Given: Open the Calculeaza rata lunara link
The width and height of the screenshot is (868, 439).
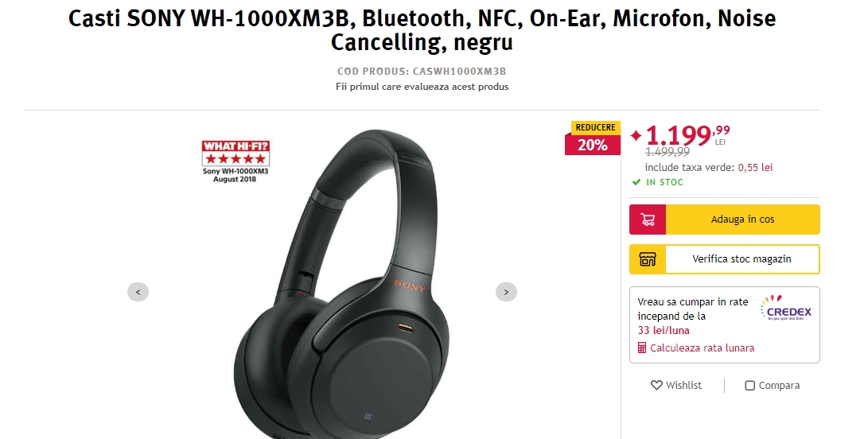Looking at the screenshot, I should pyautogui.click(x=702, y=348).
